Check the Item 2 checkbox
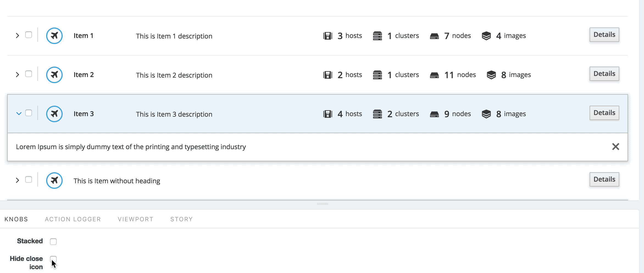The image size is (644, 273). tap(29, 74)
